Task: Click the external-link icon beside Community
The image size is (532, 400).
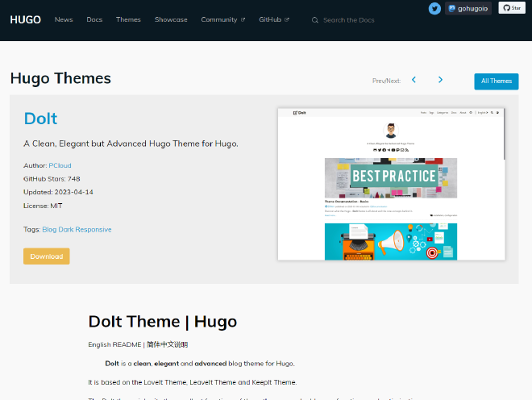Action: tap(243, 19)
